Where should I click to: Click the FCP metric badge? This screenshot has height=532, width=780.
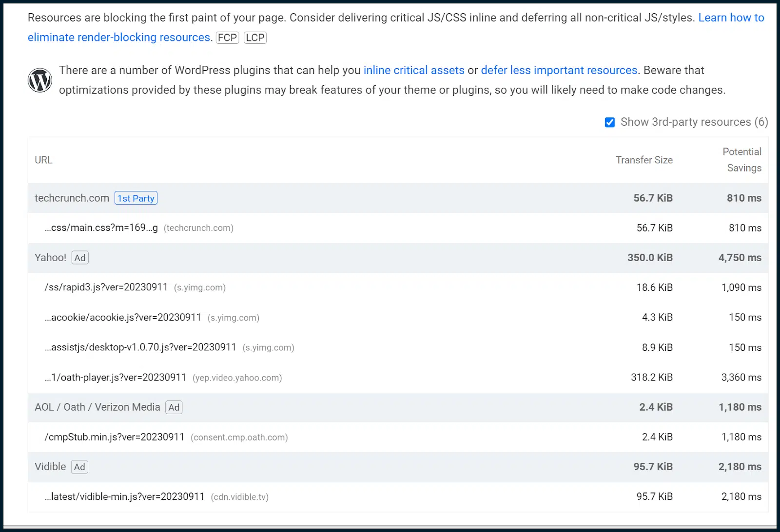(227, 38)
